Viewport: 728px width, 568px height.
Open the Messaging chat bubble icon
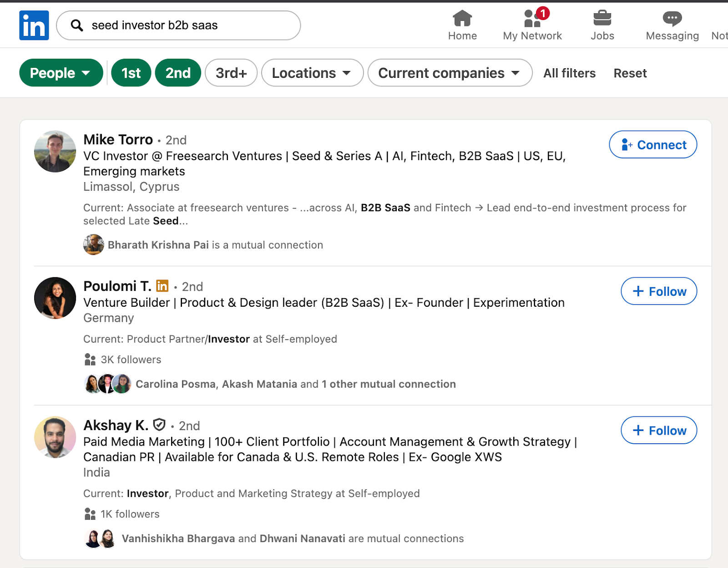click(x=672, y=19)
